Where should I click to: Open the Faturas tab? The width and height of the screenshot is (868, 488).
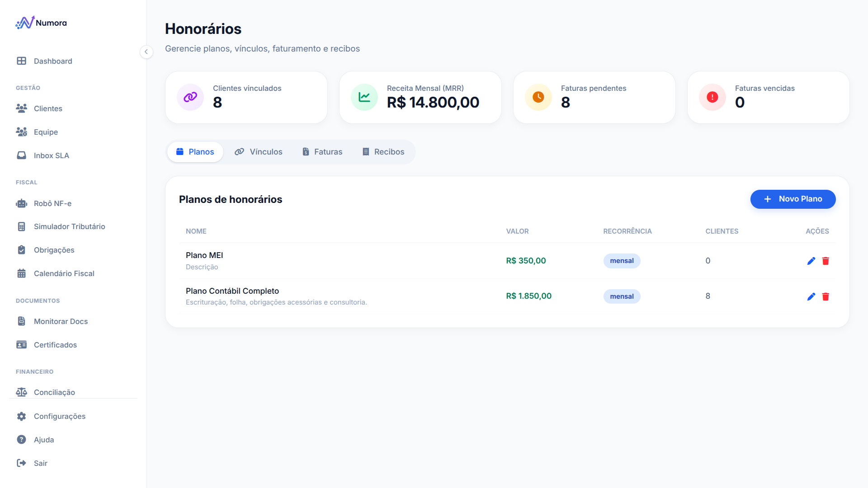(322, 152)
